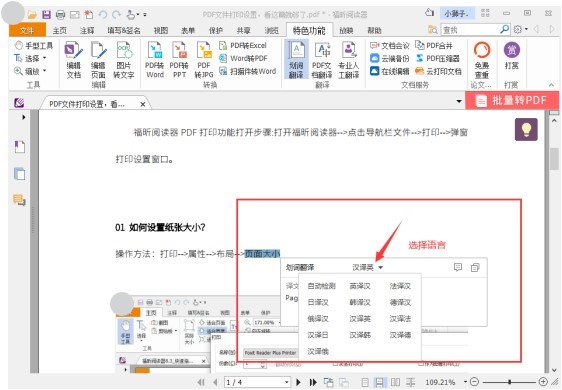Open the 小狮子 account button

pos(457,14)
